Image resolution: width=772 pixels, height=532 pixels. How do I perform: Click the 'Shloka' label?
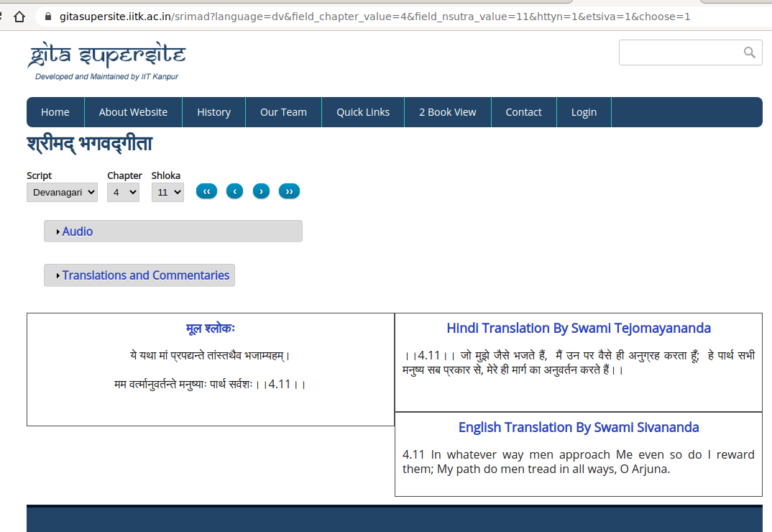(166, 175)
